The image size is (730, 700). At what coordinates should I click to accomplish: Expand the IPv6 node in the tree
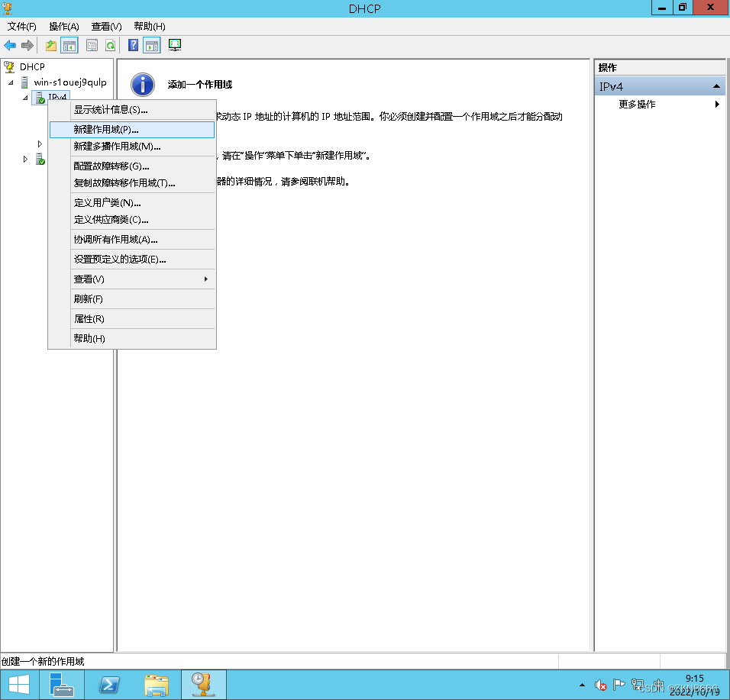[x=25, y=159]
